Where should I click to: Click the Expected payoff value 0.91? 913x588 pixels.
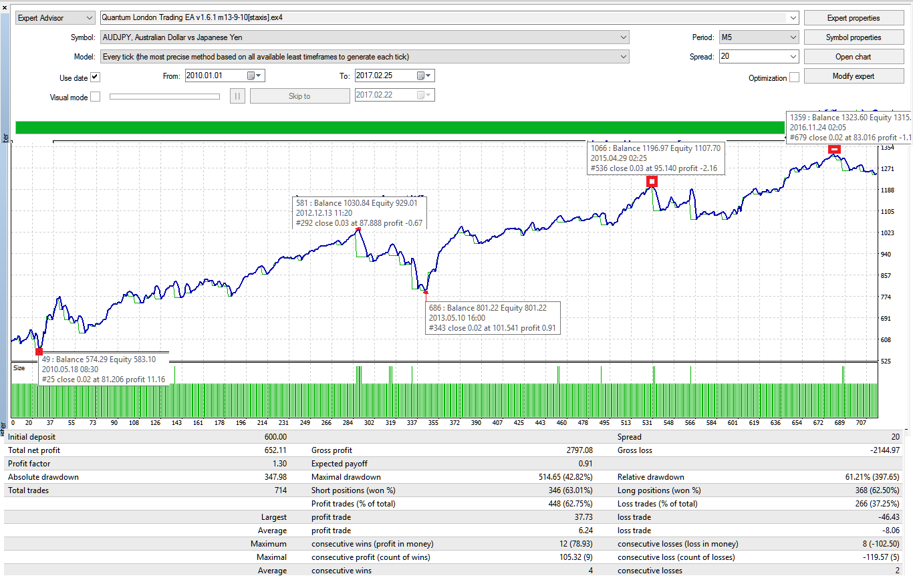coord(585,464)
